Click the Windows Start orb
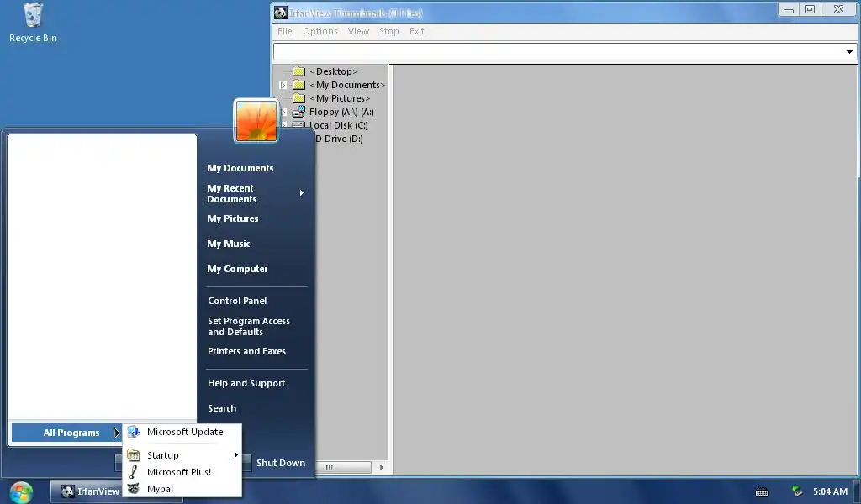This screenshot has width=861, height=504. pos(21,492)
